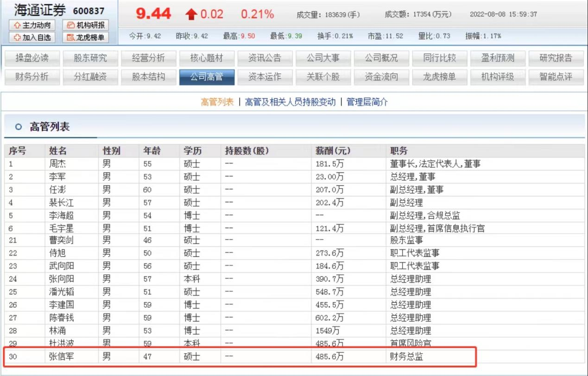Switch to the 财务分析 tab
The width and height of the screenshot is (588, 376).
(x=32, y=77)
